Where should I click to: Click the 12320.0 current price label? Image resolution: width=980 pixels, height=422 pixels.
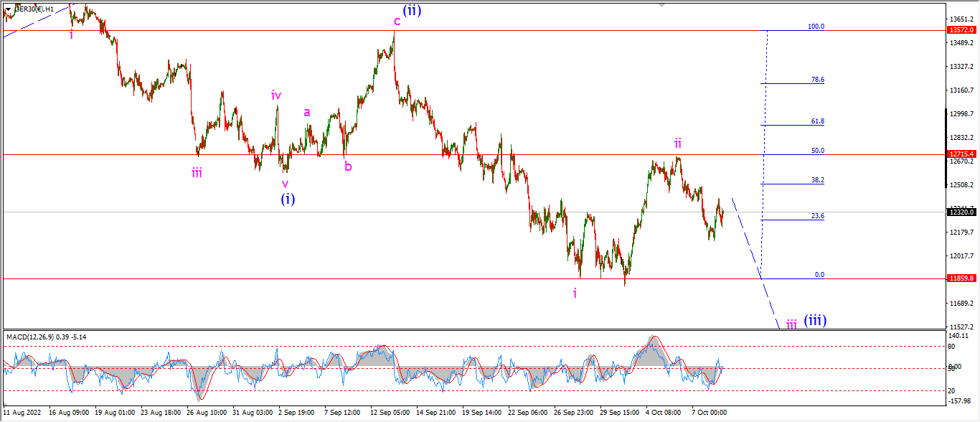coord(961,212)
